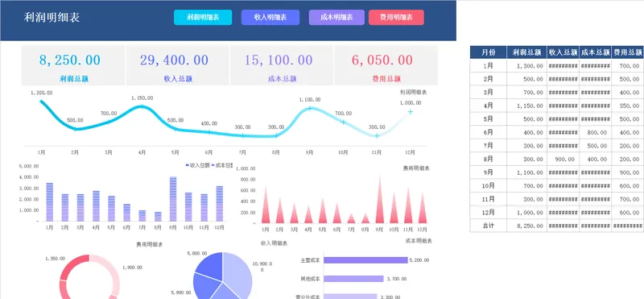The width and height of the screenshot is (644, 299).
Task: Open the blue 收入明细表 navigation button
Action: coord(270,17)
